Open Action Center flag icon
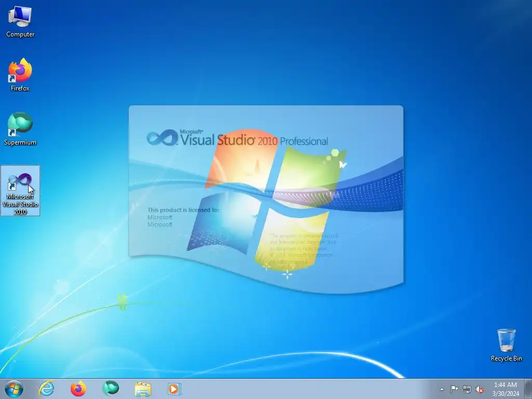 454,389
